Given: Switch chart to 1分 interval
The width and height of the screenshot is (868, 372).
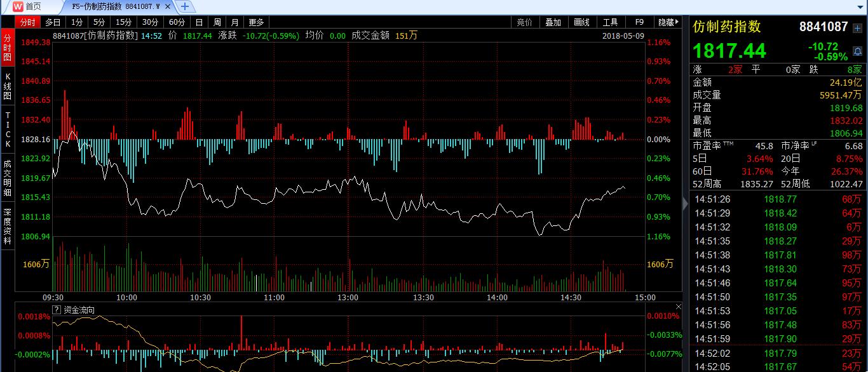Looking at the screenshot, I should (77, 22).
